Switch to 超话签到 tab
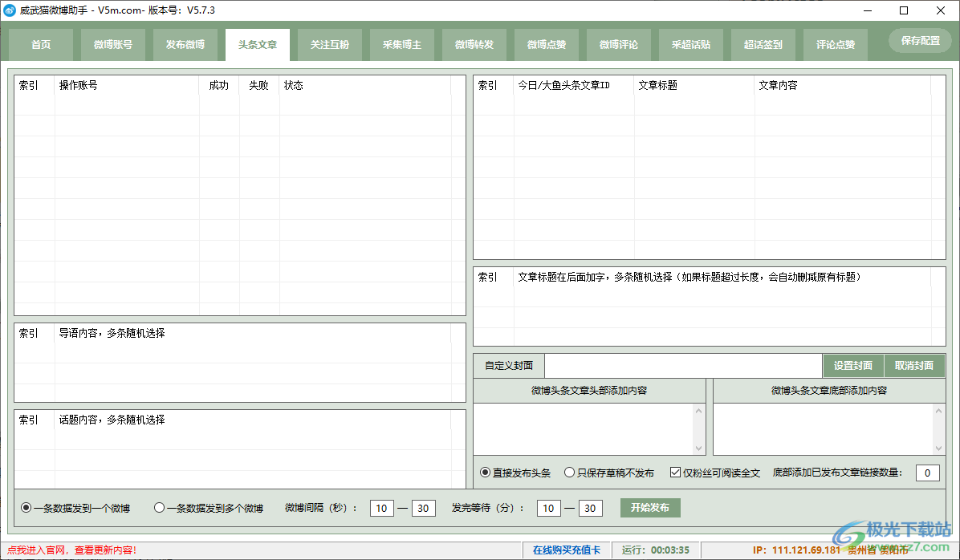Image resolution: width=960 pixels, height=560 pixels. click(x=763, y=45)
